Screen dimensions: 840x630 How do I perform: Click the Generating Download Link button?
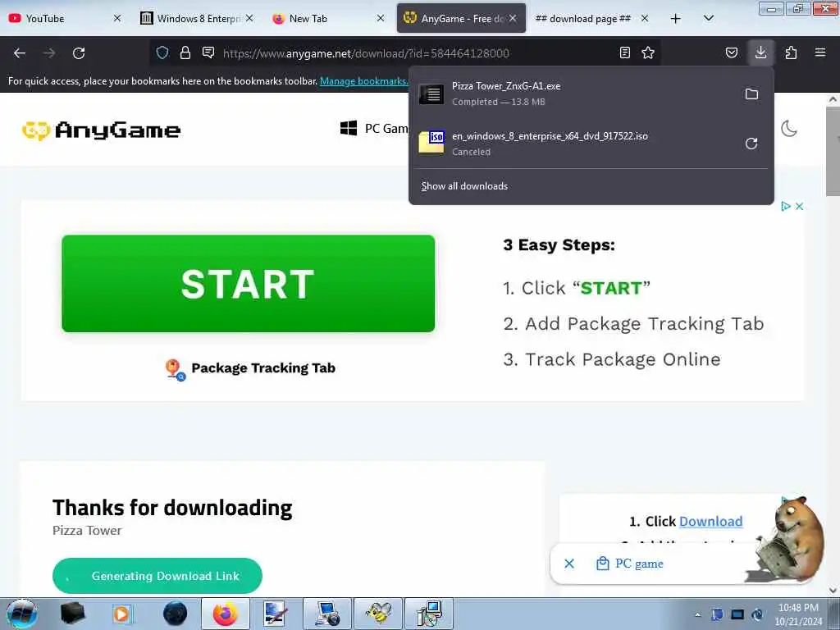coord(157,575)
